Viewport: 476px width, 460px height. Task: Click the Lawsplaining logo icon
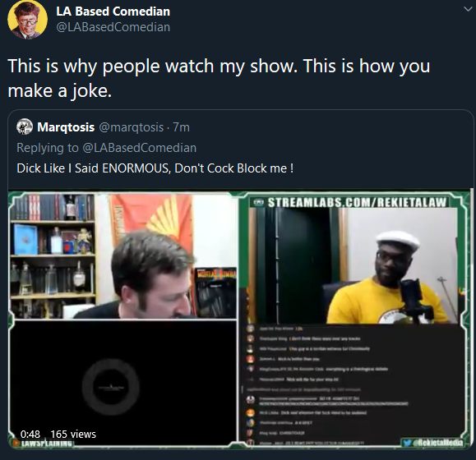(15, 443)
